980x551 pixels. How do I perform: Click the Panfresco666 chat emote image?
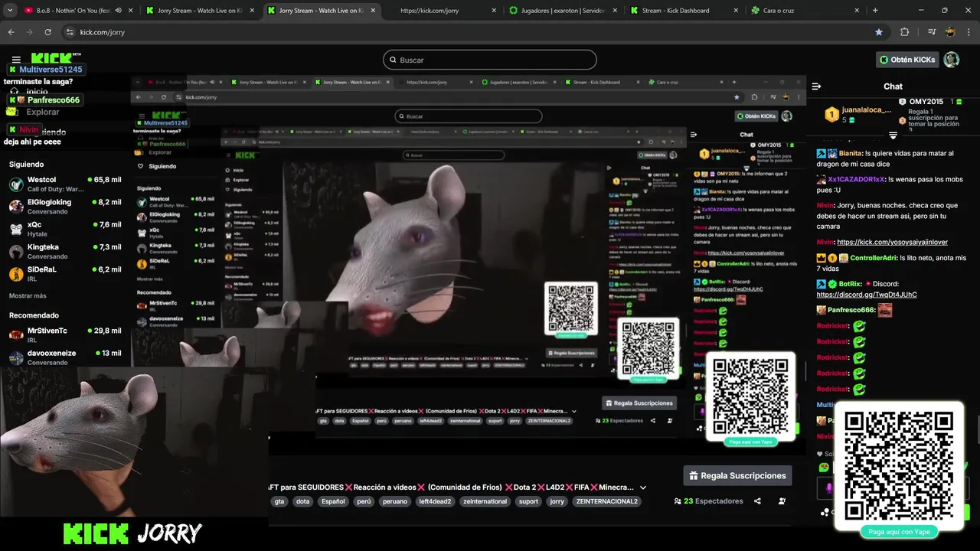885,310
